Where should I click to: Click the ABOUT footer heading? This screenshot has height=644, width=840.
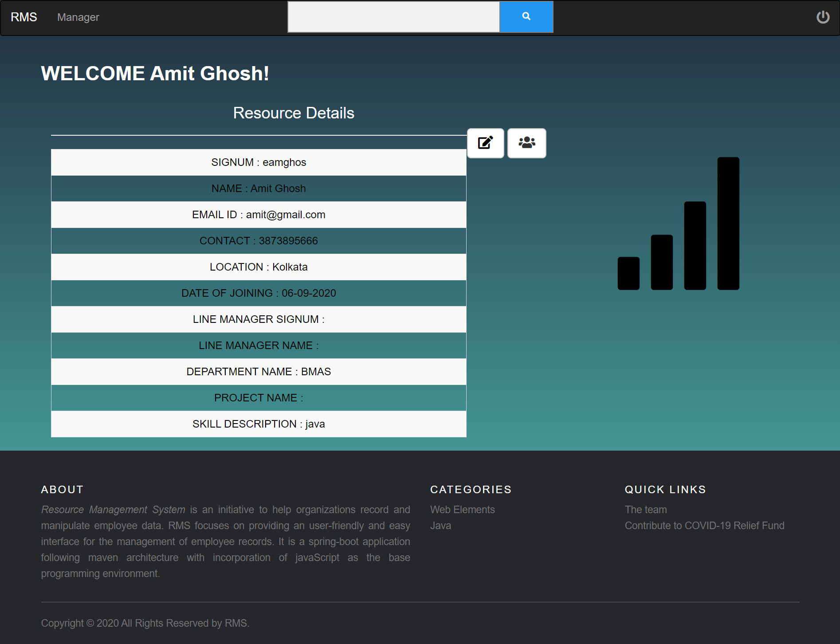[62, 489]
